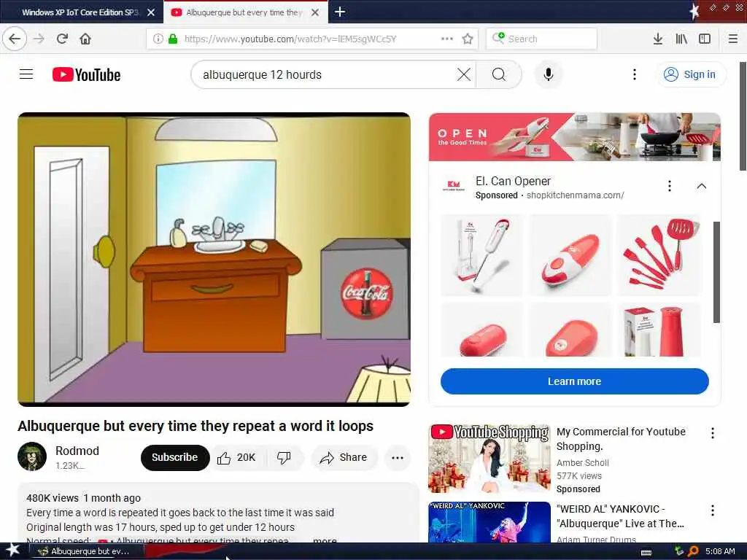Viewport: 747px width, 560px height.
Task: Click the star icon at top right titlebar
Action: [694, 12]
